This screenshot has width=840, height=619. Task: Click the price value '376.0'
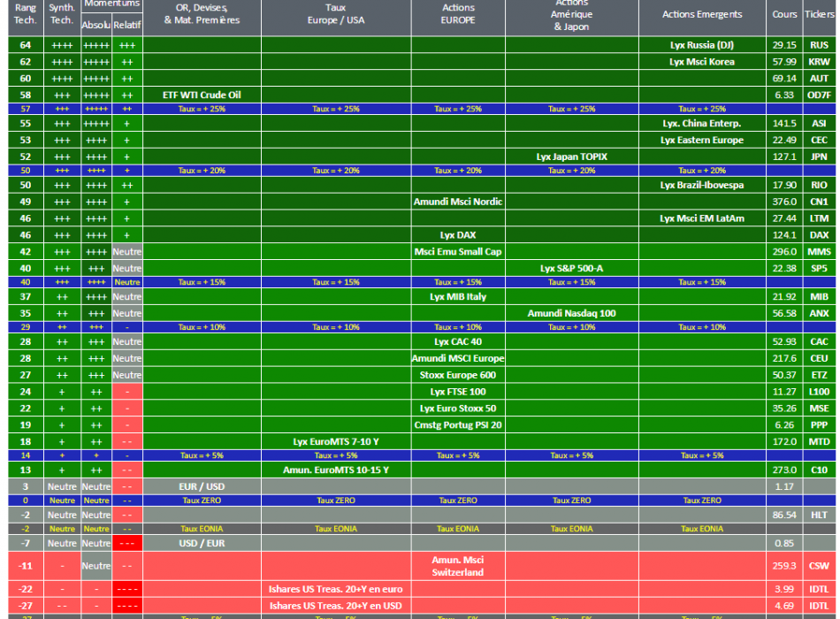coord(784,202)
